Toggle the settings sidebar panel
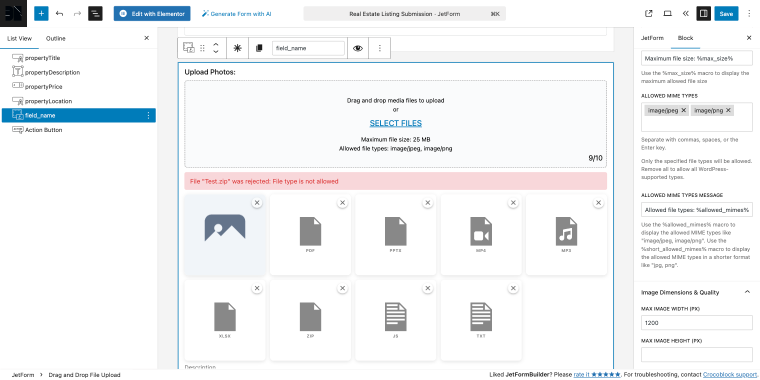760x380 pixels. tap(703, 14)
